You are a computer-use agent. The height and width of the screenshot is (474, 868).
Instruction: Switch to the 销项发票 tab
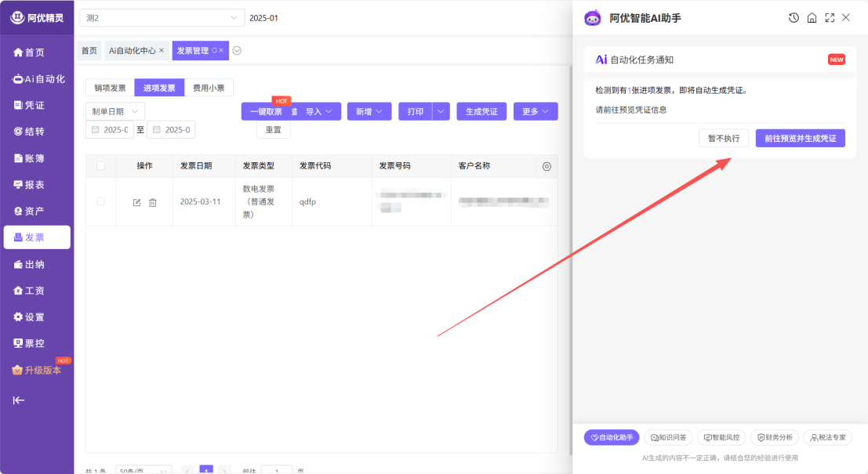coord(110,88)
